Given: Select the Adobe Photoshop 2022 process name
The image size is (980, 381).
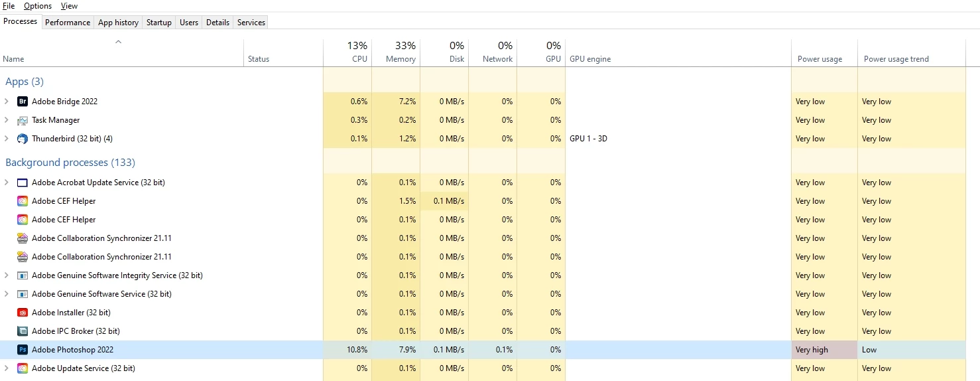Looking at the screenshot, I should point(72,350).
